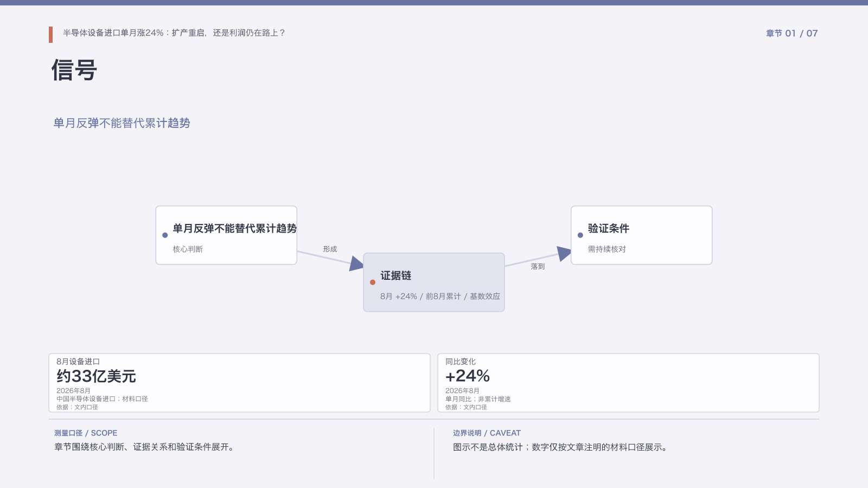This screenshot has width=868, height=488.
Task: Click 中国半导体设备进口；材料口径 note
Action: pos(102,399)
